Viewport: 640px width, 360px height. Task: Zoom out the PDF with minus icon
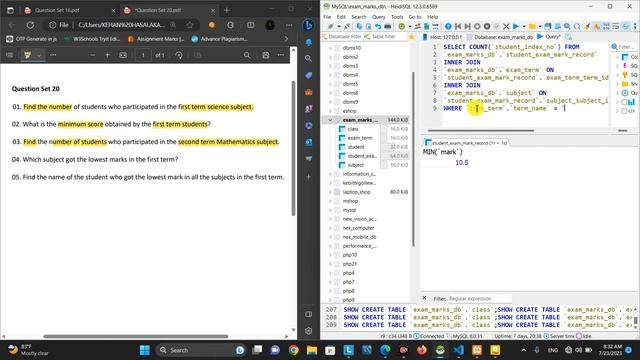pyautogui.click(x=93, y=55)
